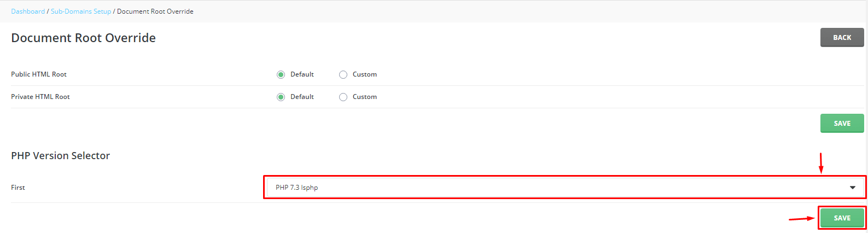Click the Document Root Override page title
This screenshot has height=233, width=868.
pos(84,38)
